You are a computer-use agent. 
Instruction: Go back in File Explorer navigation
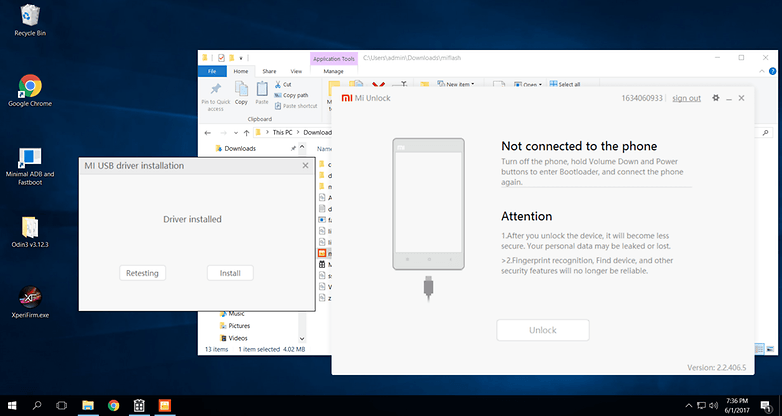click(x=208, y=133)
